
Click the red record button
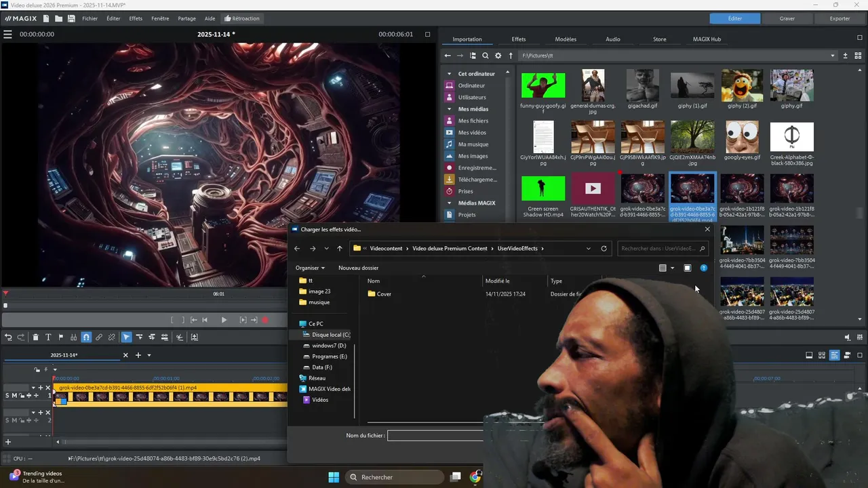[265, 320]
